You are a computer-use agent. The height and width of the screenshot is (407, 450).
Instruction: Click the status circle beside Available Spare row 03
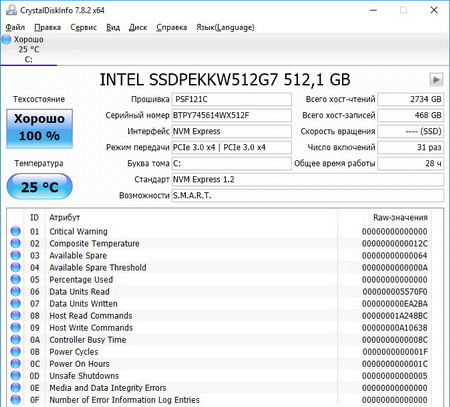click(16, 255)
